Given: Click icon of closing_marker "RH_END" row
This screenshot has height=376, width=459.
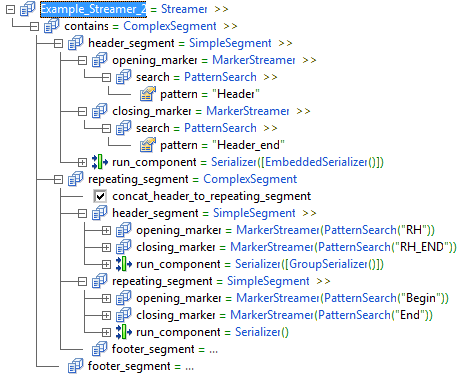Looking at the screenshot, I should (124, 247).
